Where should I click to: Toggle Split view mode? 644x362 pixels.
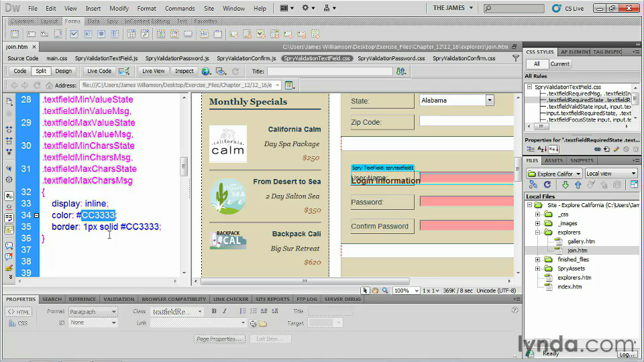coord(41,71)
